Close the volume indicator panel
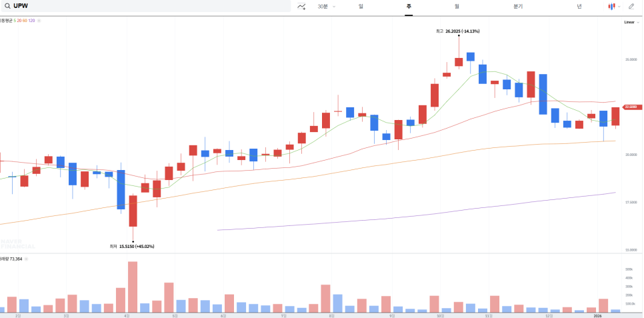Screen dimensions: 644x318 click(25, 259)
